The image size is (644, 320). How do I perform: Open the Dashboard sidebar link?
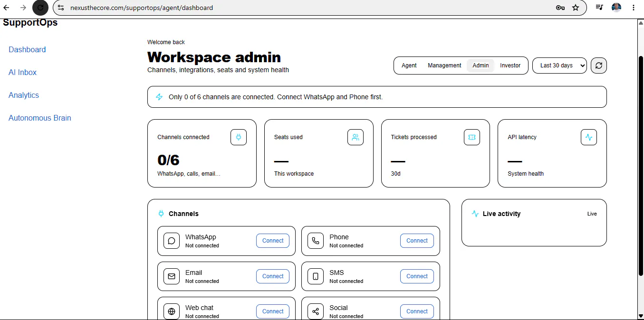coord(27,50)
